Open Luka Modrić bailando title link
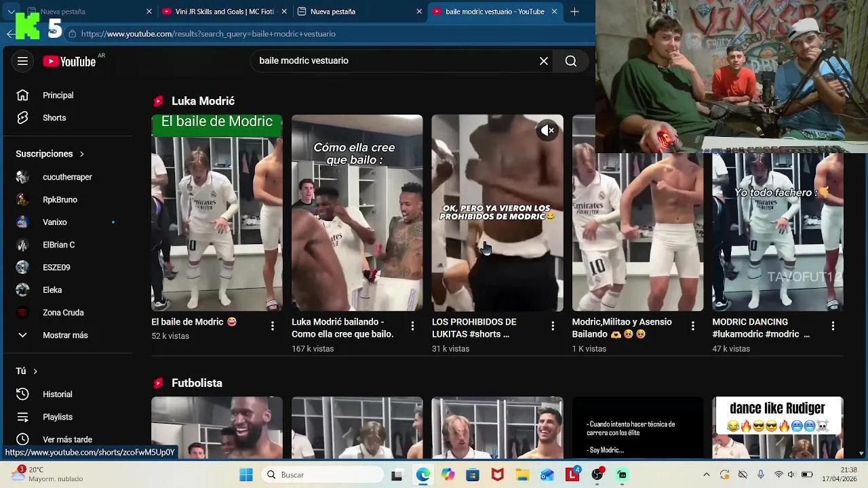The height and width of the screenshot is (488, 868). coord(342,328)
